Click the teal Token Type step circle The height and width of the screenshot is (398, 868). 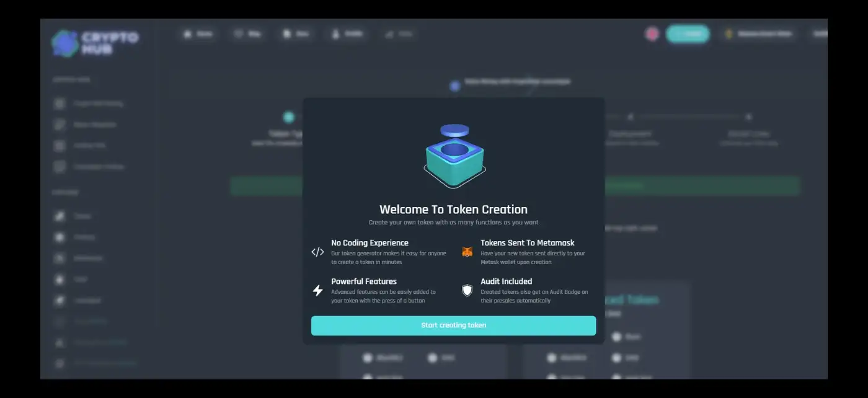pos(288,117)
